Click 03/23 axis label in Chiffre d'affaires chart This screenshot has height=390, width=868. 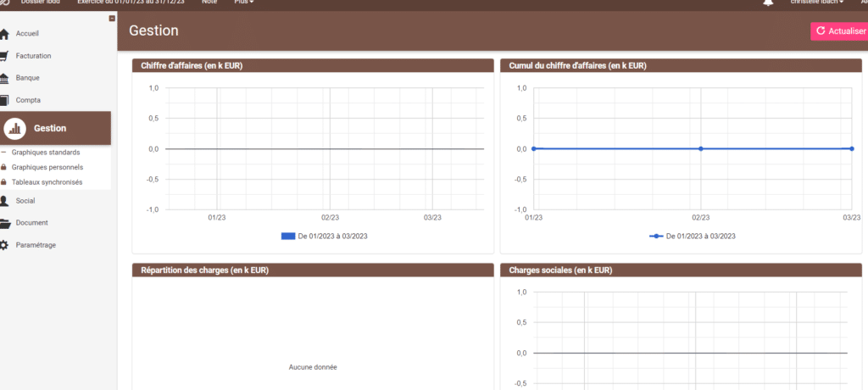[x=432, y=218]
